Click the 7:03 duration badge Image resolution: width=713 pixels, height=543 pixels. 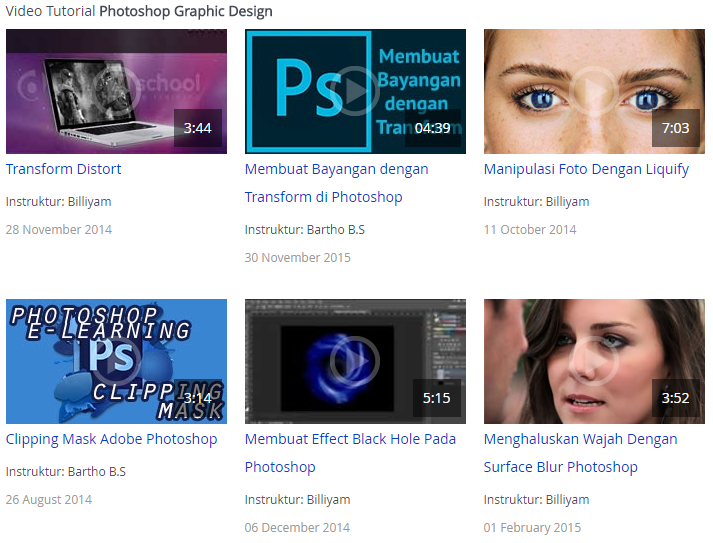(x=676, y=128)
